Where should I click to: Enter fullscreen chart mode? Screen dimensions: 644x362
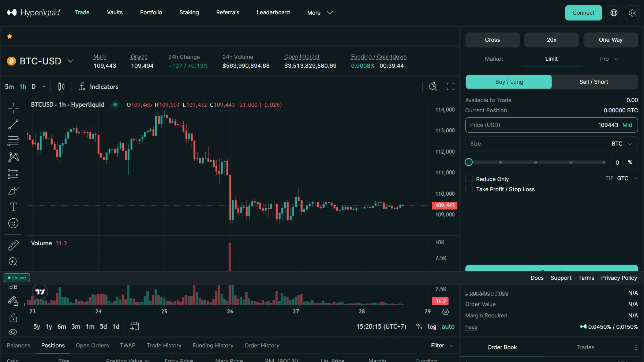450,86
